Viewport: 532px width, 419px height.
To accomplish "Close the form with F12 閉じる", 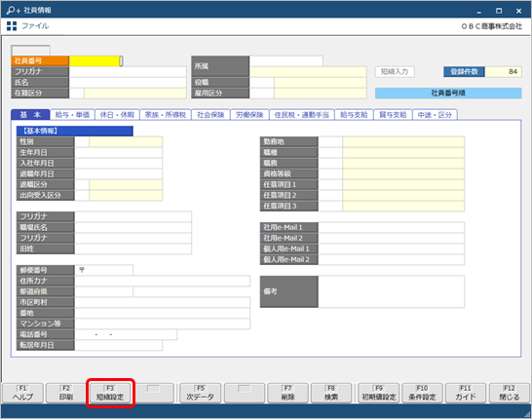I will (510, 394).
